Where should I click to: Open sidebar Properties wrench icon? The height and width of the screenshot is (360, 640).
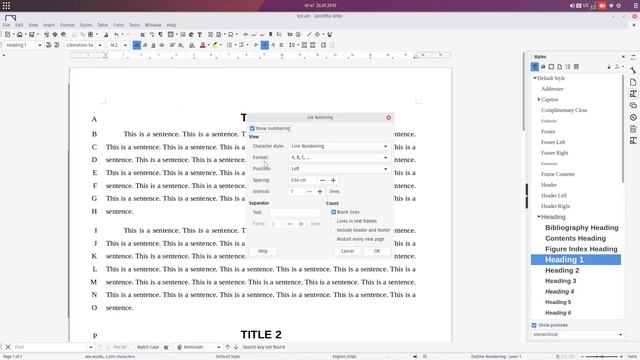click(633, 70)
